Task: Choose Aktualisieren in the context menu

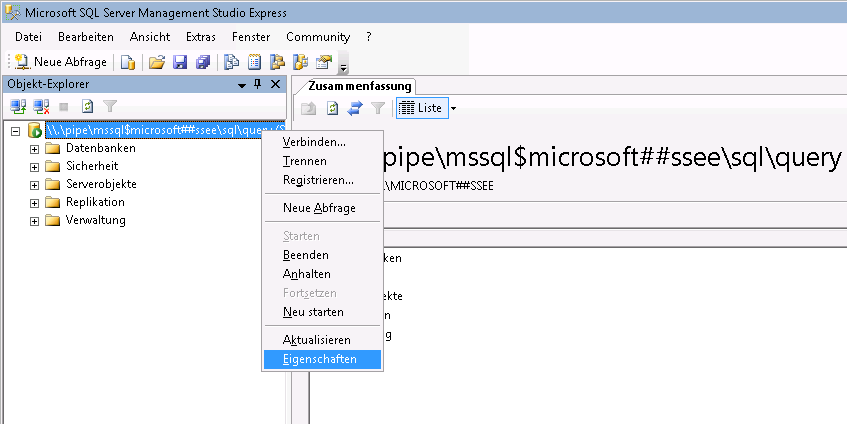Action: pyautogui.click(x=322, y=340)
